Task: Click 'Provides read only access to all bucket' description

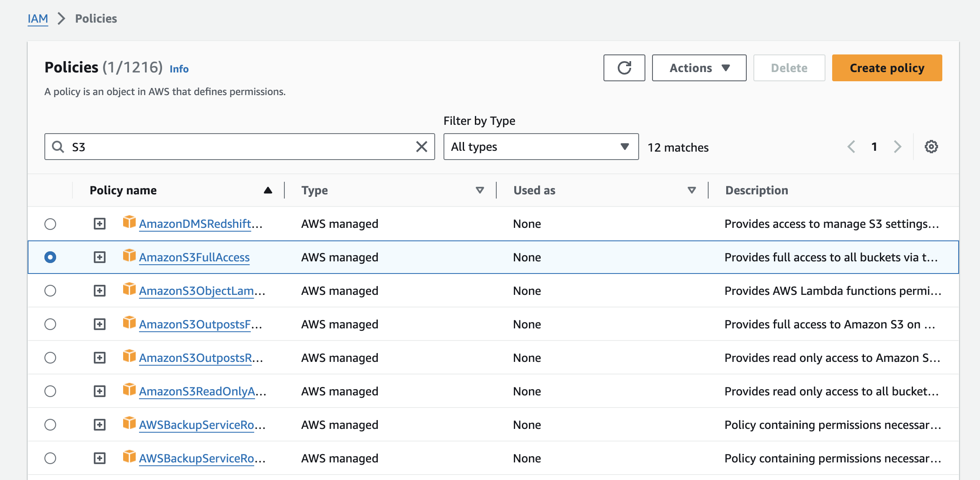Action: pyautogui.click(x=832, y=391)
